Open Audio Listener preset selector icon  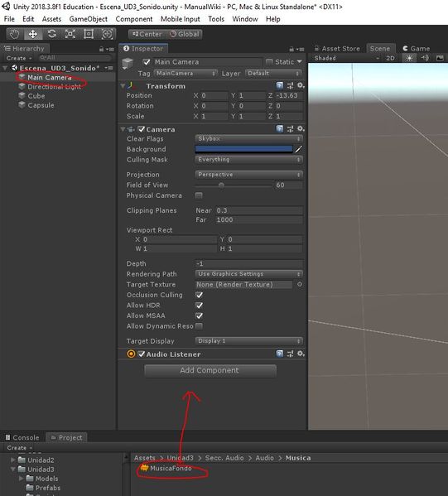tap(290, 354)
